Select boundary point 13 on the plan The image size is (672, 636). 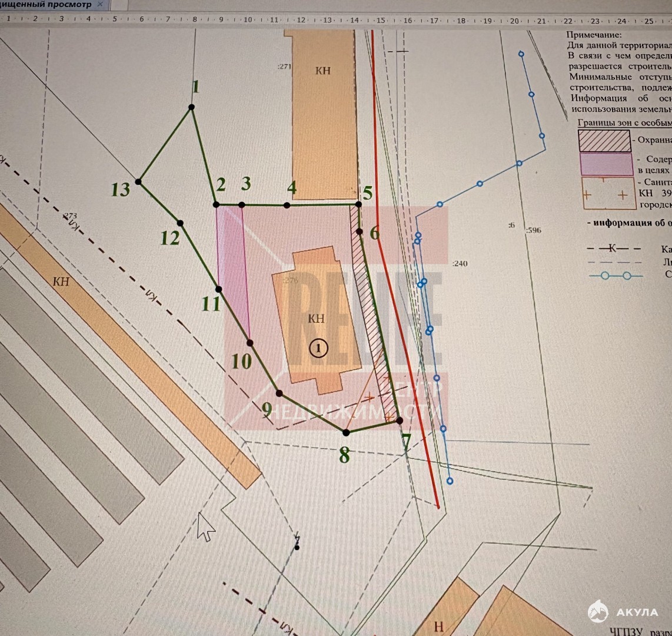138,182
